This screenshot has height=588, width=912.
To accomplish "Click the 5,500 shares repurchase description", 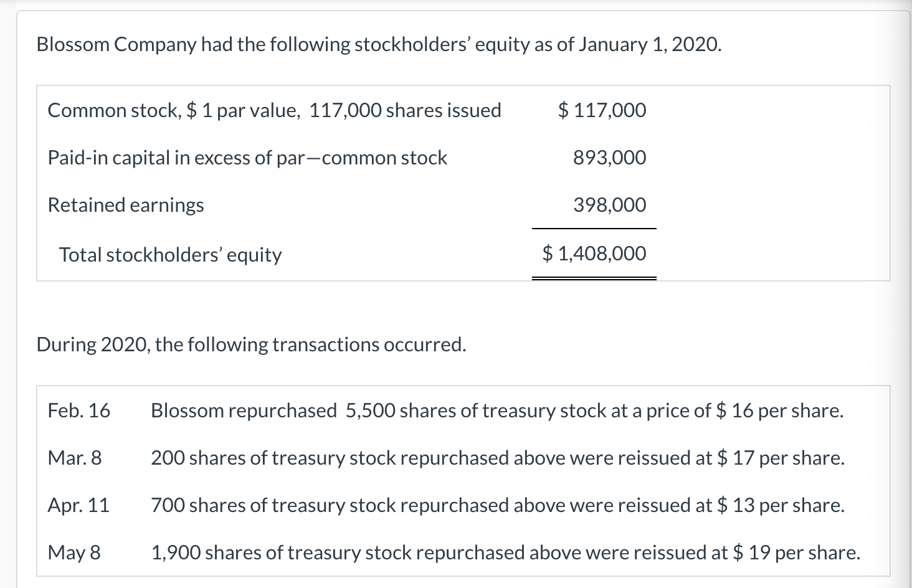I will [497, 410].
